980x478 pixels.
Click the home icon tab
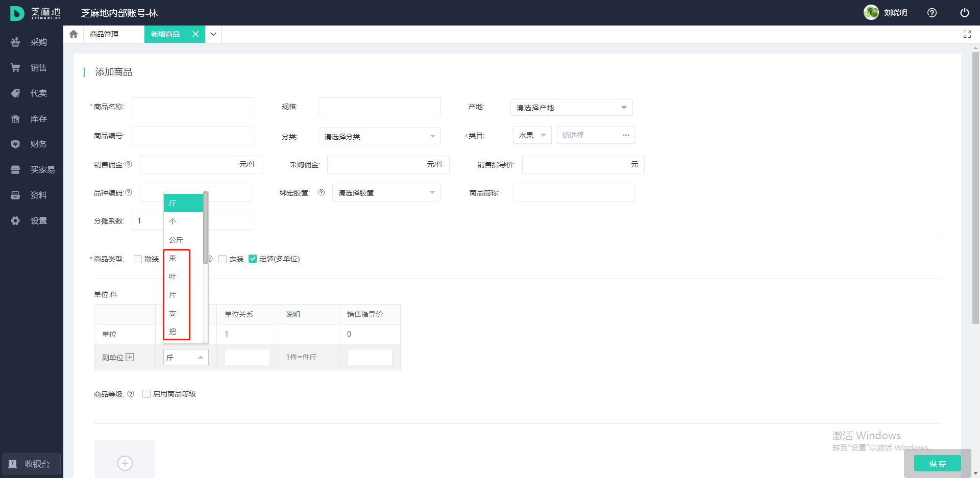pyautogui.click(x=73, y=34)
